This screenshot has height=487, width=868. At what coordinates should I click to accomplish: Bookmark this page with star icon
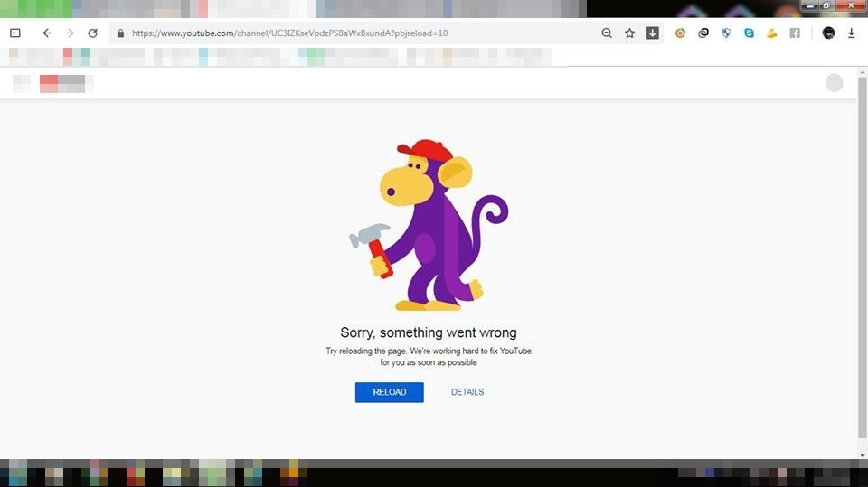coord(629,33)
